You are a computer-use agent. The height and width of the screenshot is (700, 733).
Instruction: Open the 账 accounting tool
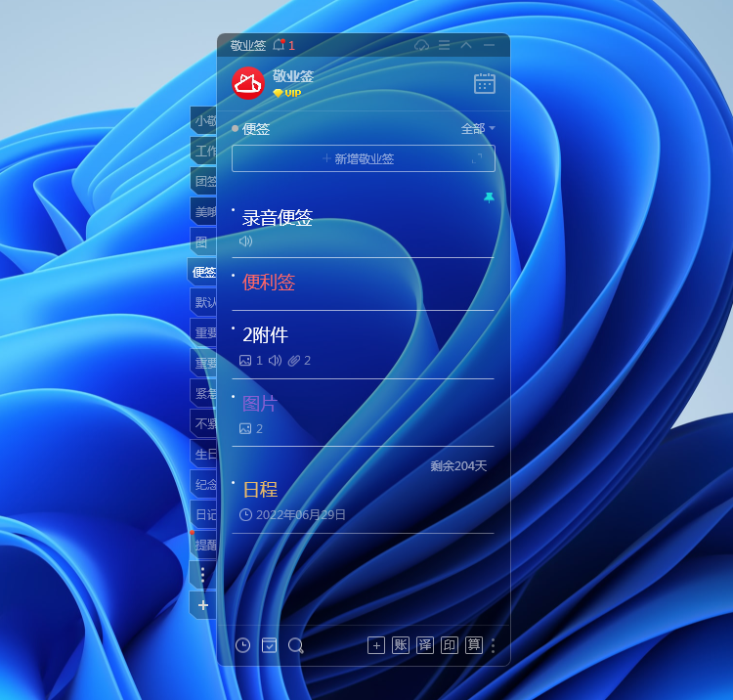[x=401, y=645]
